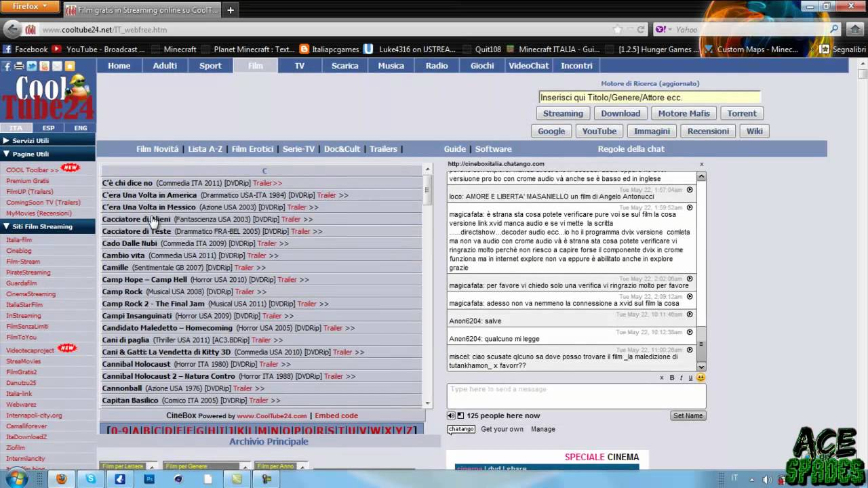Open Facebook bookmark in bookmarks bar
Screen dimensions: 868x488
coord(25,49)
